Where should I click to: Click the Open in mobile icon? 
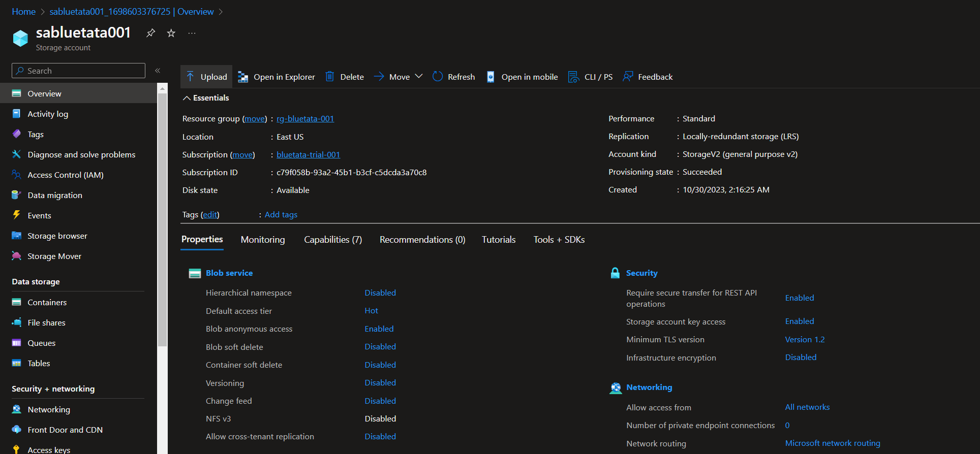(x=491, y=77)
